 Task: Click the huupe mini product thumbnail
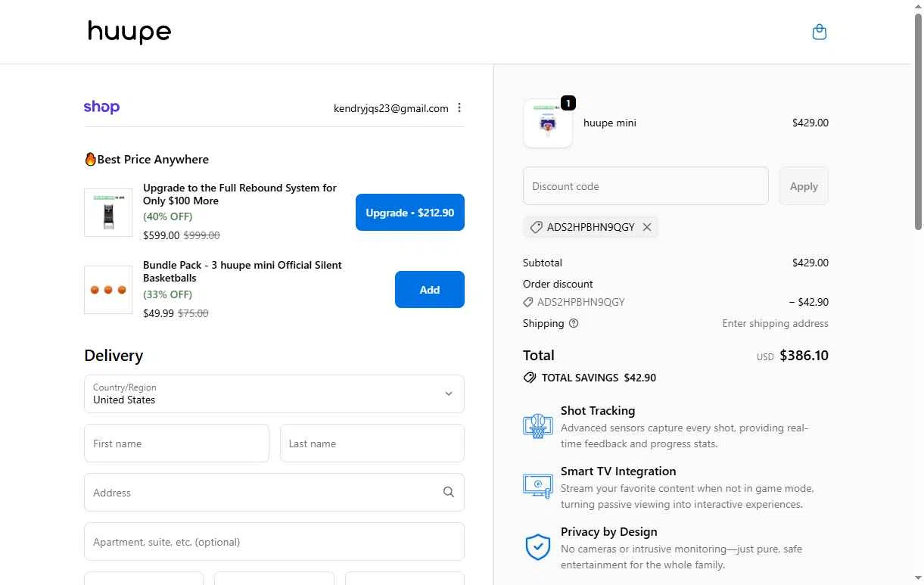click(548, 123)
